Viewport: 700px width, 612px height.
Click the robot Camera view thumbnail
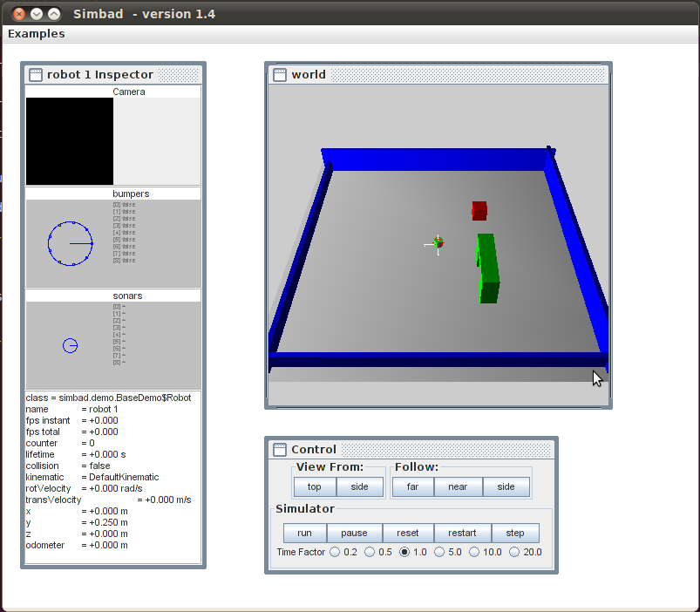69,140
